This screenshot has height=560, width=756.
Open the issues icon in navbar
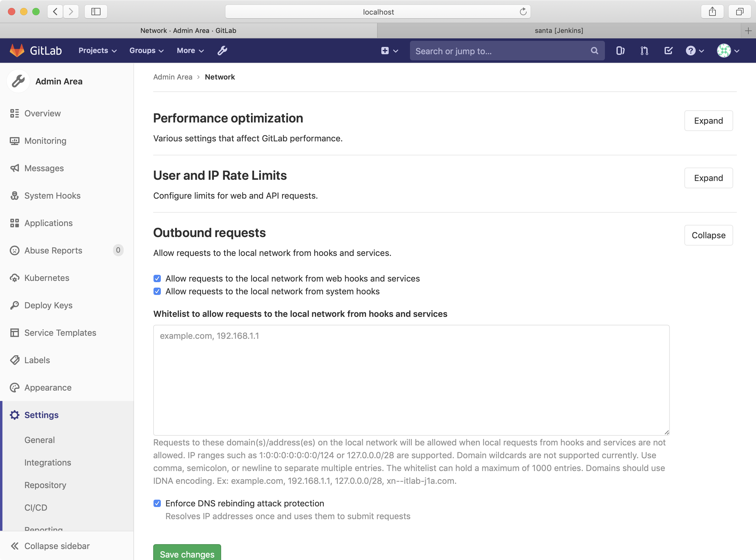(620, 51)
